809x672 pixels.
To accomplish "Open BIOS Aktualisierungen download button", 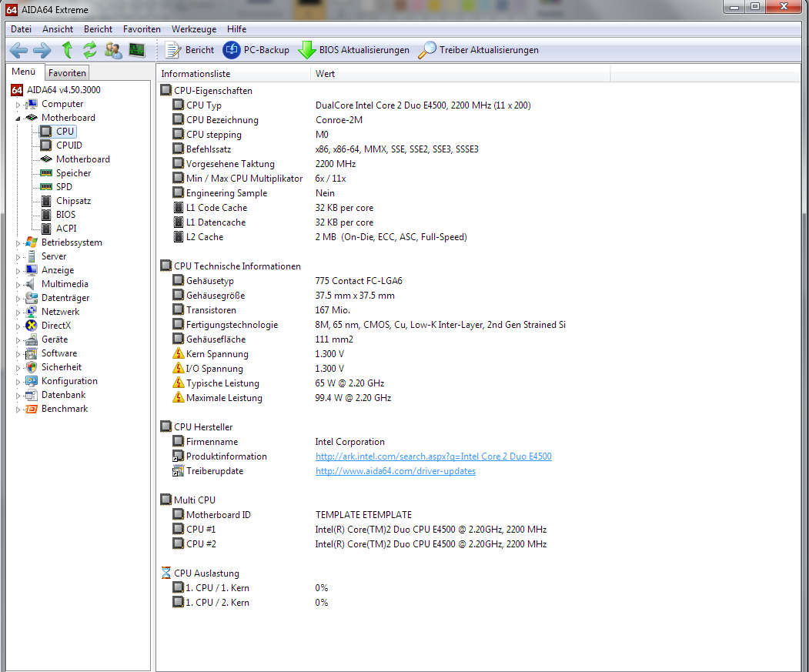I will [x=354, y=50].
